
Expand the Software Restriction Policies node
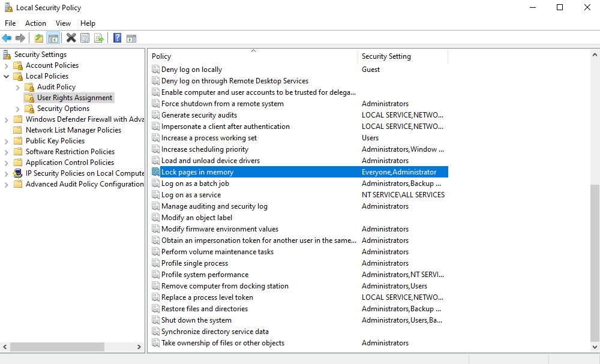pyautogui.click(x=6, y=152)
